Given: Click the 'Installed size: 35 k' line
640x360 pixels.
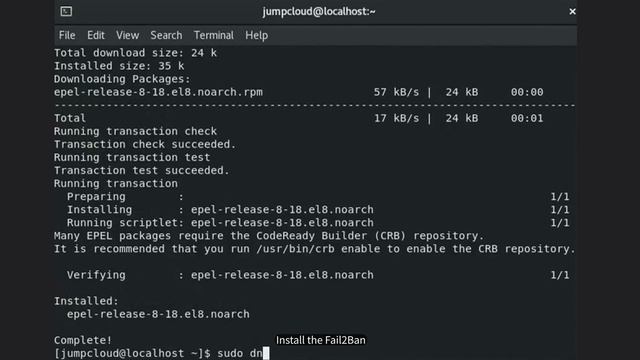Looking at the screenshot, I should [119, 66].
